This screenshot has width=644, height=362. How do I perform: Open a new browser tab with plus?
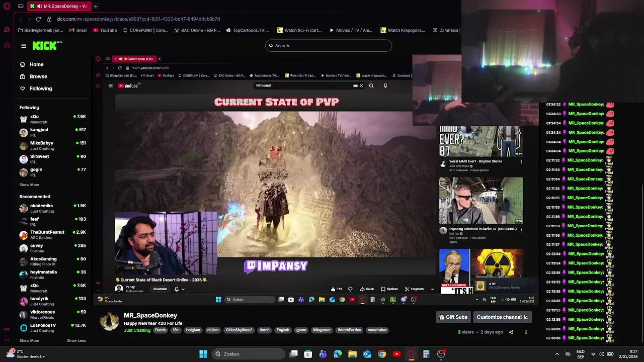point(96,7)
